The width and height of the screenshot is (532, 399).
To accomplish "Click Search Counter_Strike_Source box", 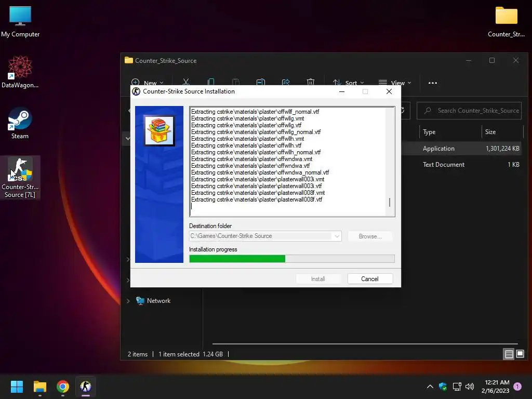I will (469, 111).
